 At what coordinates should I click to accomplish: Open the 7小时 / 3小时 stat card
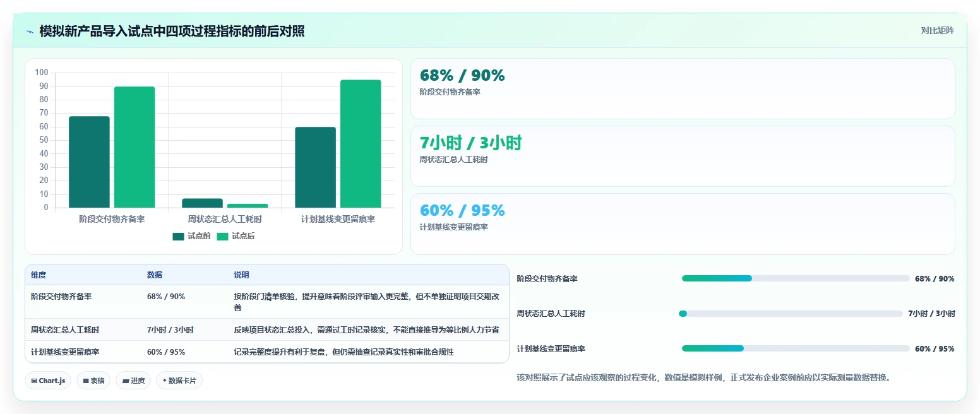click(683, 157)
